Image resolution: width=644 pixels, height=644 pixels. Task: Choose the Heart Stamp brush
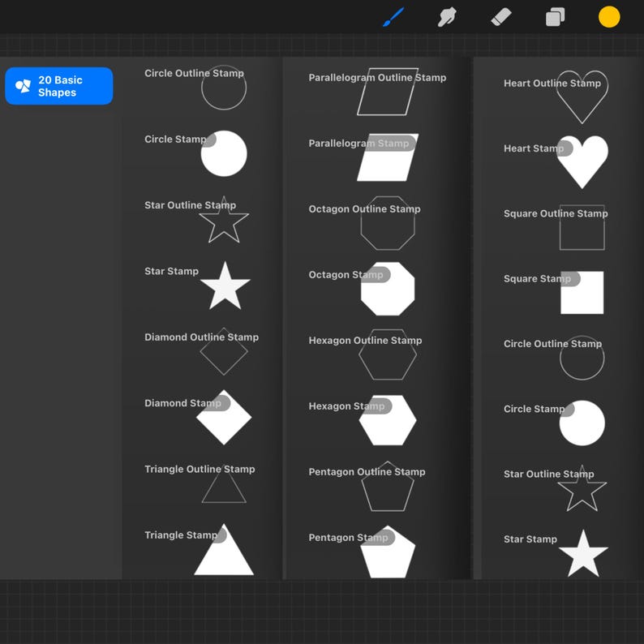tap(556, 162)
